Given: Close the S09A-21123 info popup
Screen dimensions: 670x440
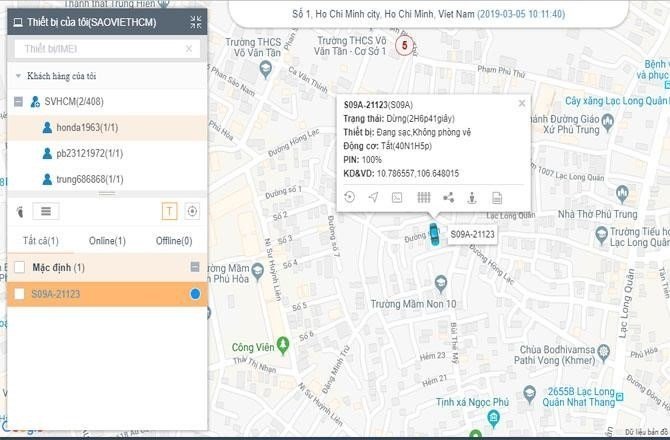Looking at the screenshot, I should pyautogui.click(x=521, y=103).
